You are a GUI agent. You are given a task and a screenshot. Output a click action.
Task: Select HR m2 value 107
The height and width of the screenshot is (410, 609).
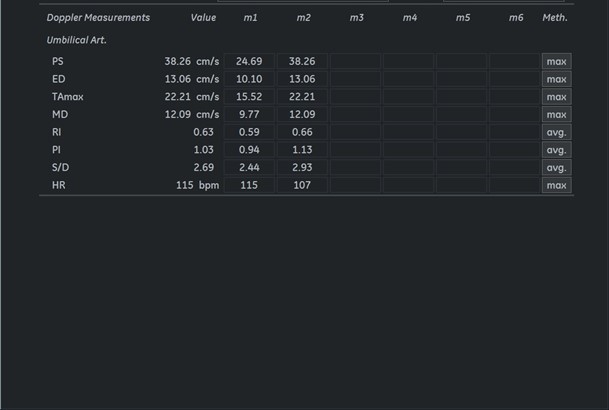302,185
